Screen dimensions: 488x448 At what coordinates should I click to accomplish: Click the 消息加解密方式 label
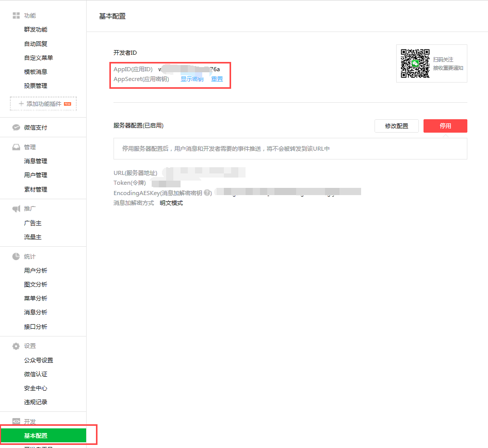(x=134, y=203)
